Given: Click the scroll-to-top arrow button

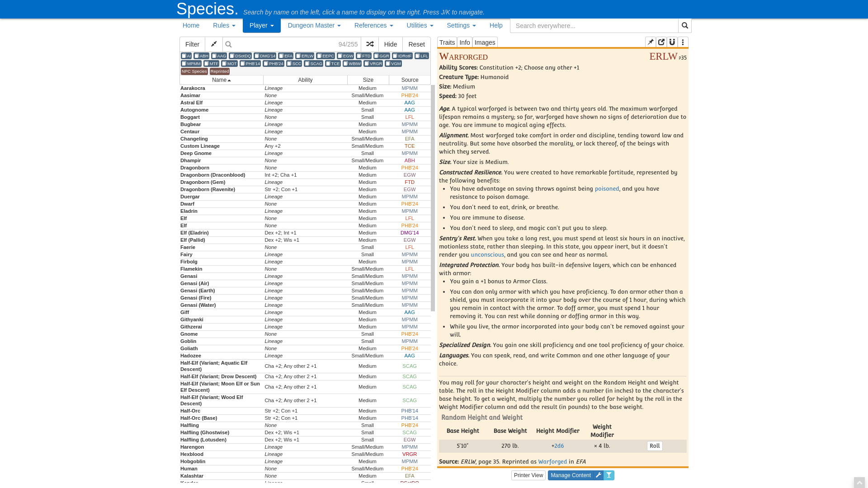Looking at the screenshot, I should [859, 483].
